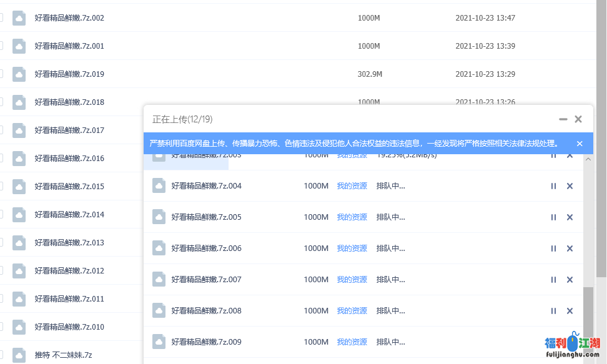
Task: Cancel upload of 好看精品鲜嫩.7z.004
Action: (570, 186)
